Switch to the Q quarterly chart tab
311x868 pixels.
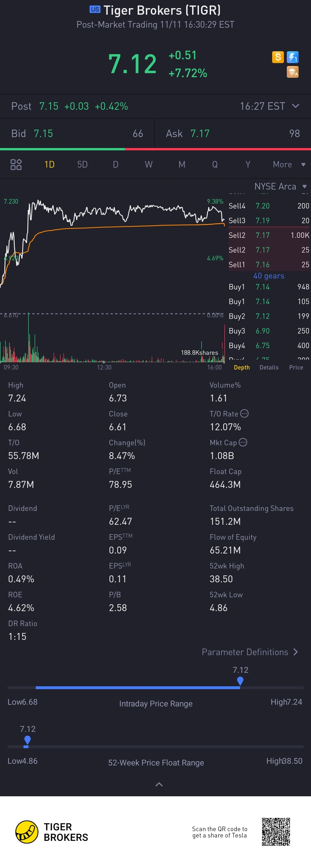[x=215, y=164]
